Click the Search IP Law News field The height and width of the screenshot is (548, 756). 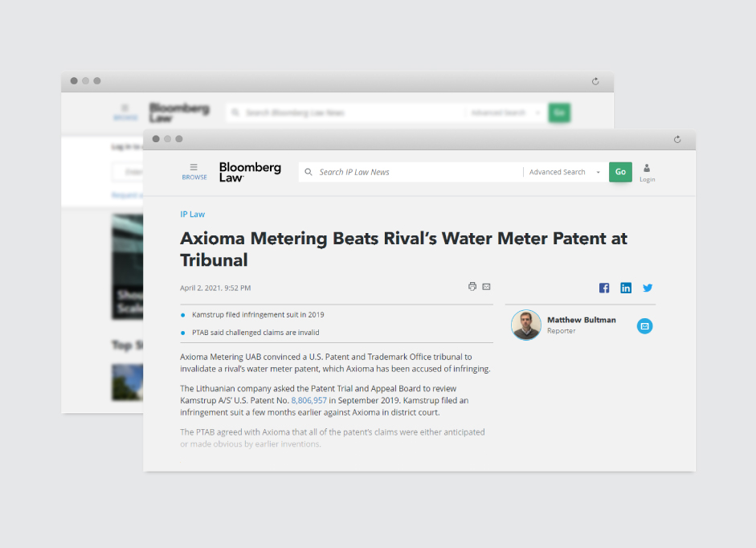point(418,172)
